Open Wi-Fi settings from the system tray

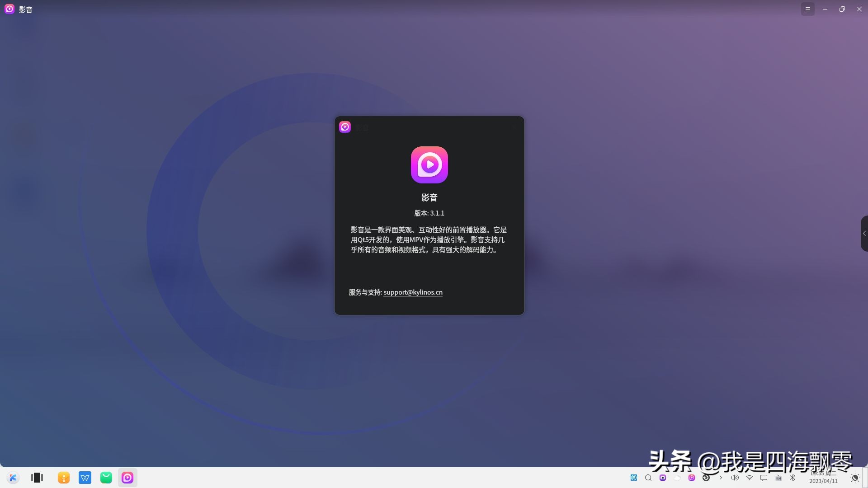[750, 478]
